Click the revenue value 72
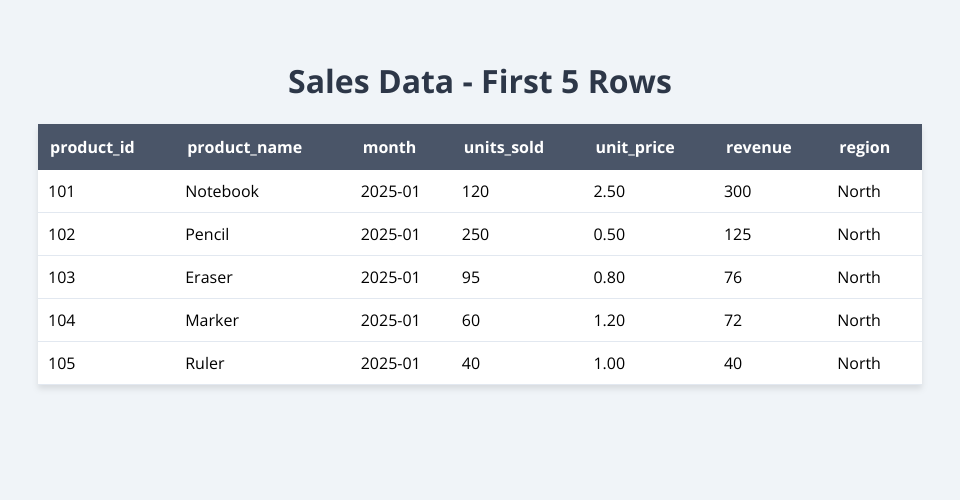The width and height of the screenshot is (960, 500). [733, 320]
